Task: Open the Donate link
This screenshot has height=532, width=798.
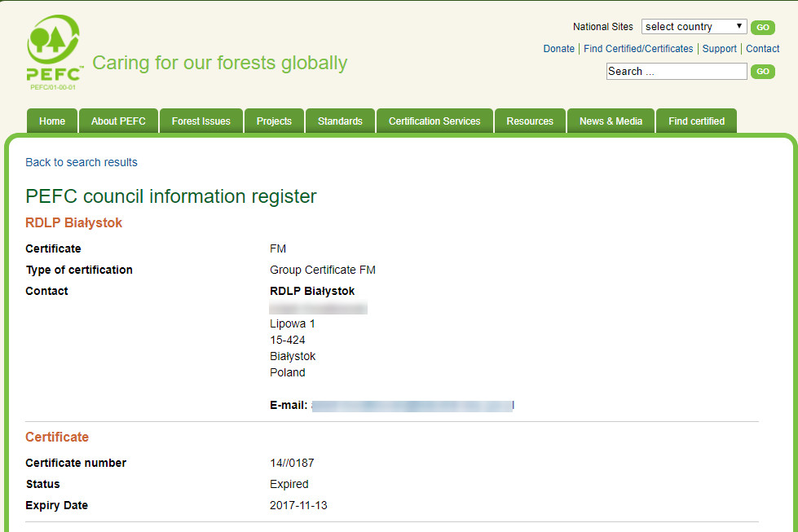Action: coord(558,49)
